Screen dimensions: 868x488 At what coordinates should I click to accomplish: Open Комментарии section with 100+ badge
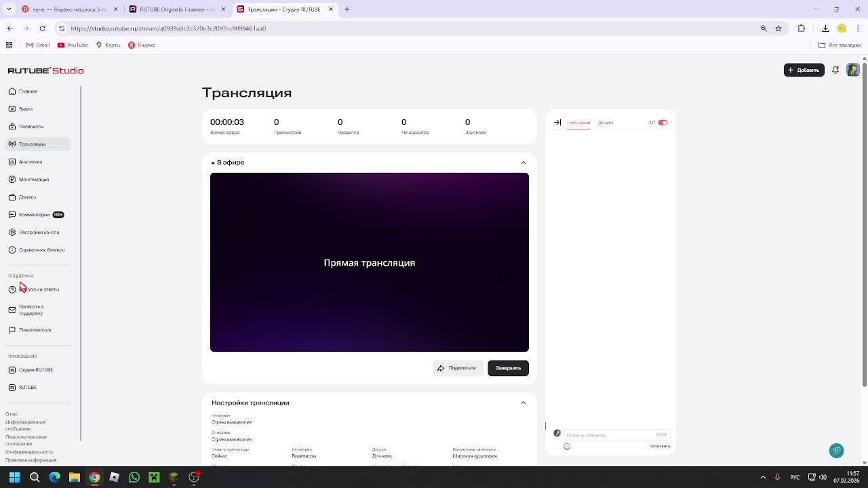(36, 214)
